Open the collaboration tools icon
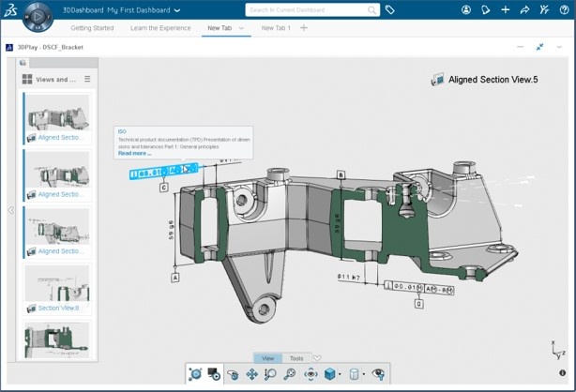Image resolution: width=576 pixels, height=392 pixels. pyautogui.click(x=544, y=10)
